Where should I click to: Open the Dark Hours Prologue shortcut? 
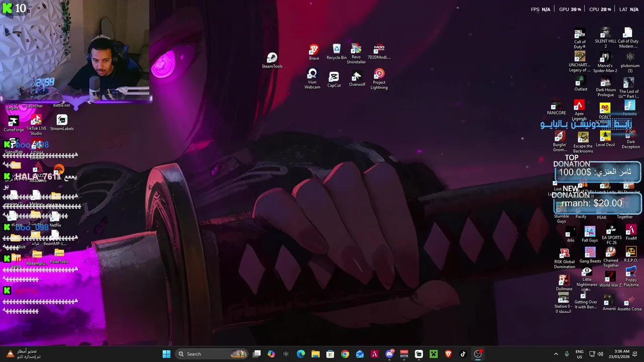click(x=606, y=87)
